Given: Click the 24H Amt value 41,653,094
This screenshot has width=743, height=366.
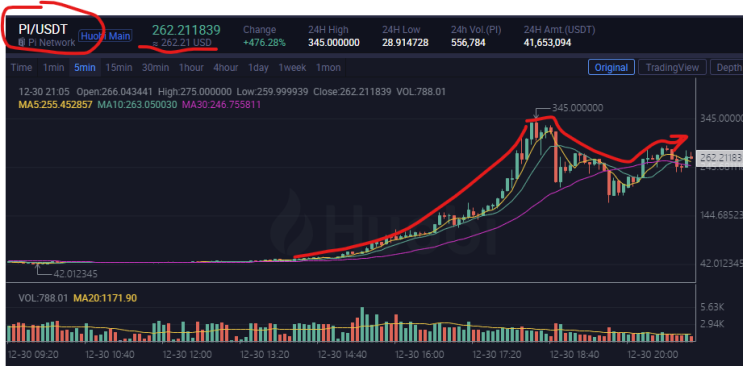Looking at the screenshot, I should (547, 43).
